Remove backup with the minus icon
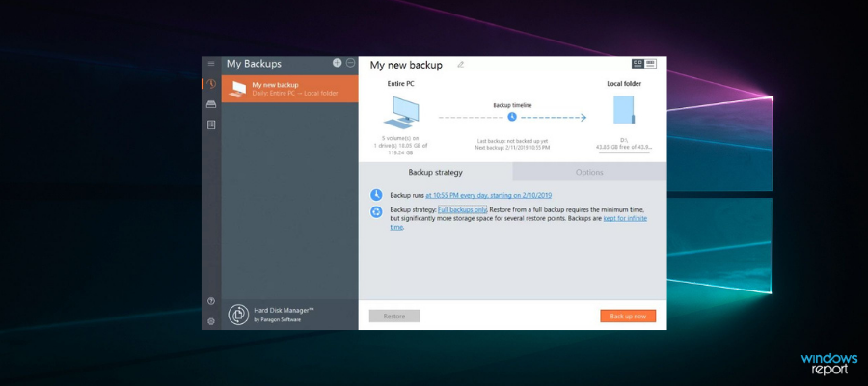 tap(350, 63)
